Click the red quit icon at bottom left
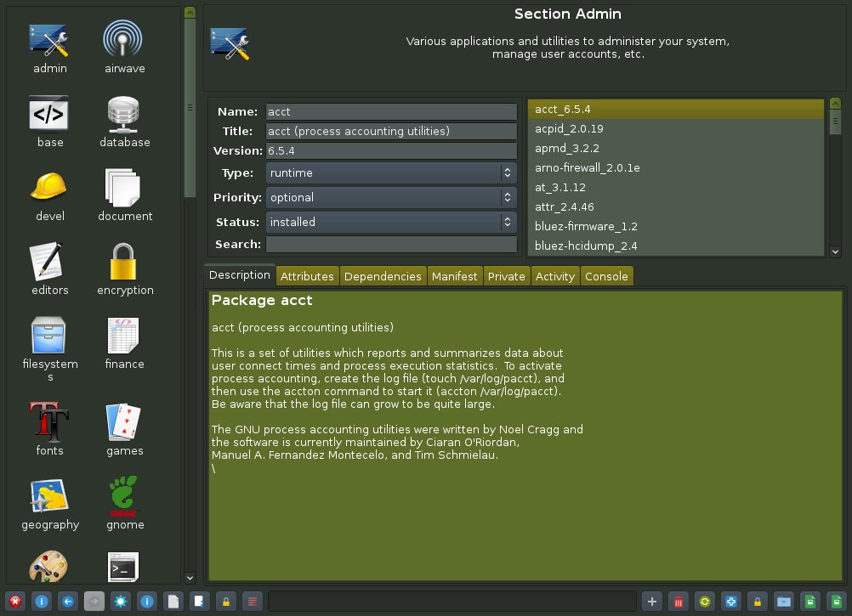 point(16,602)
